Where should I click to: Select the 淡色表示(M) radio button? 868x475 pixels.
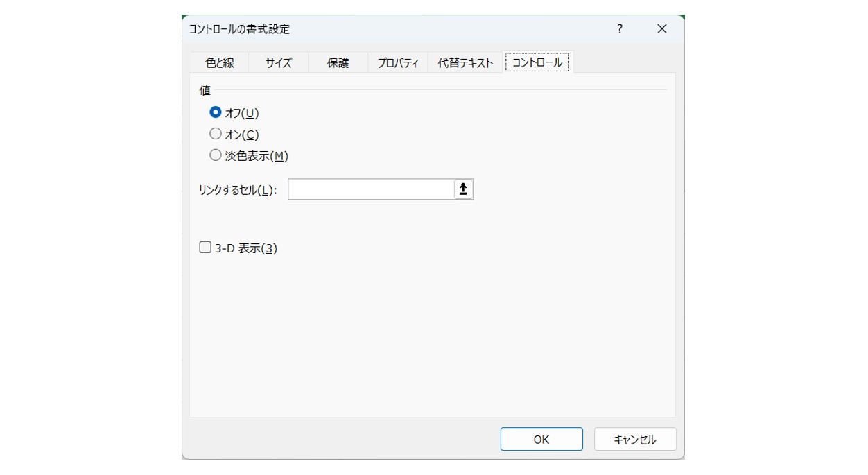tap(216, 155)
